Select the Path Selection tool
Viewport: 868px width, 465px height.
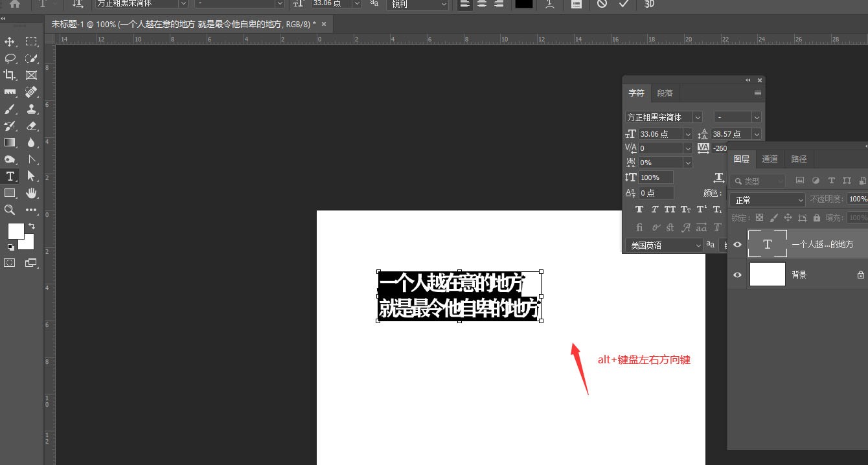31,176
